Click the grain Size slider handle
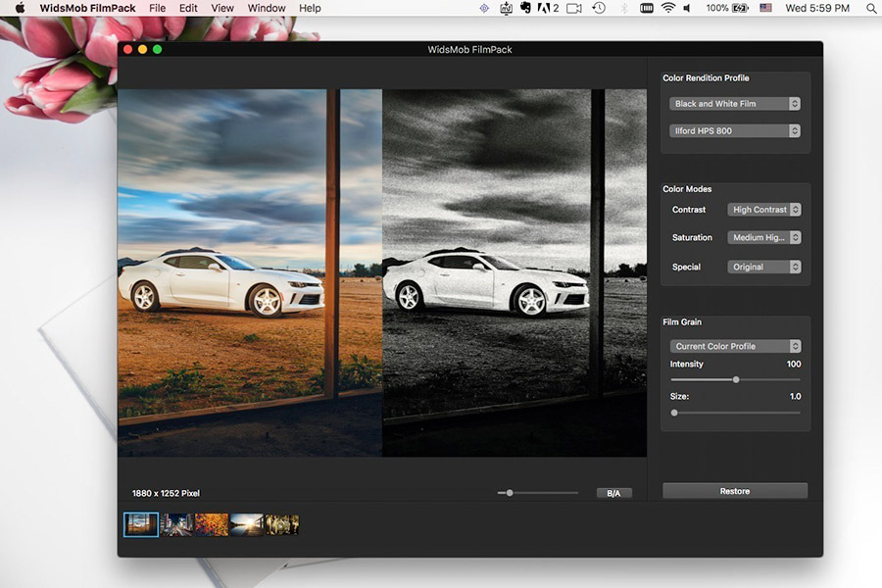Screen dimensions: 882x588 coord(674,413)
